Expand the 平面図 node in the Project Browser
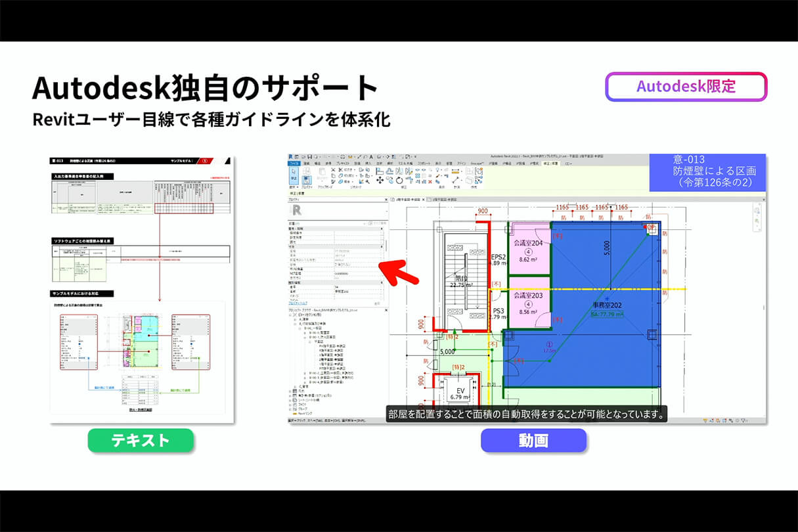This screenshot has width=798, height=532. [x=310, y=342]
